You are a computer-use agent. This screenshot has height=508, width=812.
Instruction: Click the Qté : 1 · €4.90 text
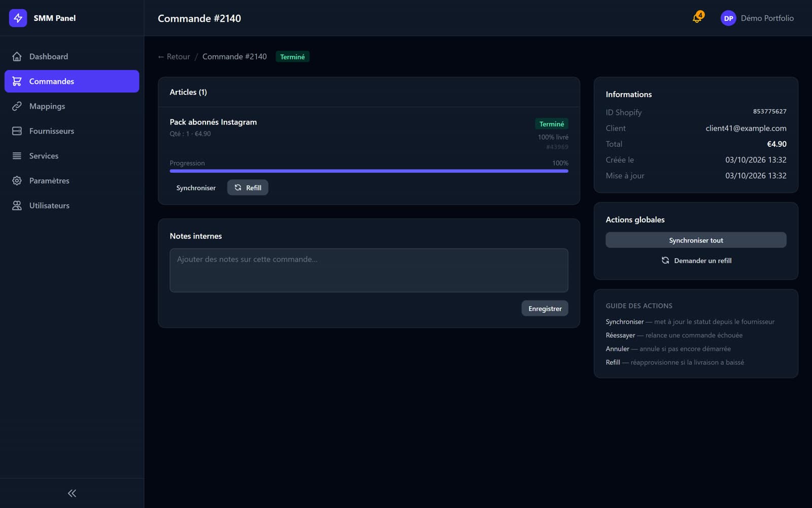(190, 134)
